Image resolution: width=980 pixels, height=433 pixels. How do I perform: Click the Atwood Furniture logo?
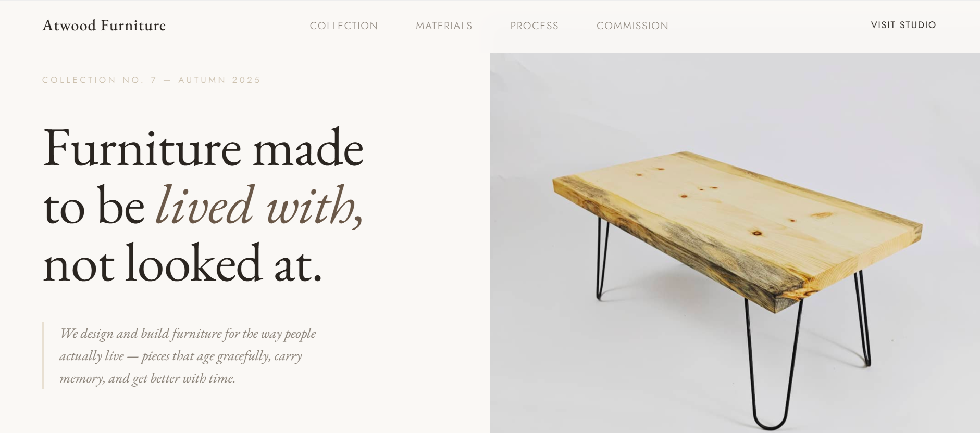point(104,26)
